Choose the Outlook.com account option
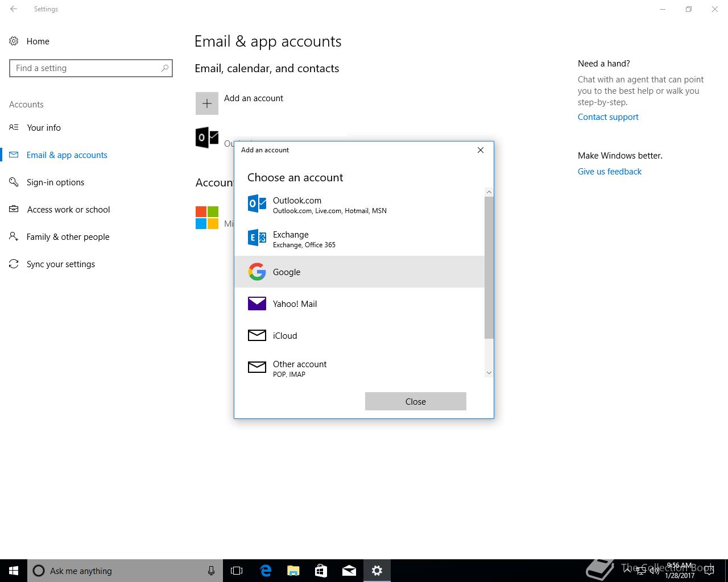 [x=359, y=205]
